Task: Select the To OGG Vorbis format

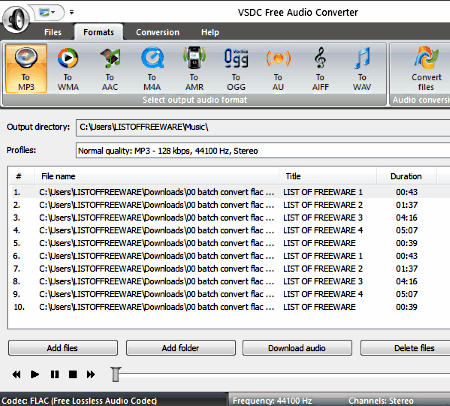Action: coord(236,69)
